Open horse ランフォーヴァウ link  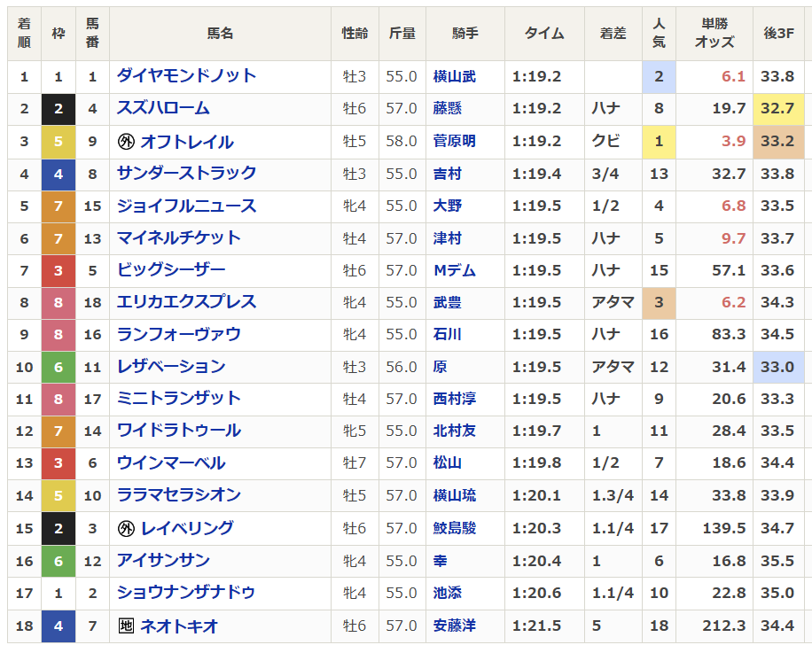pyautogui.click(x=179, y=334)
